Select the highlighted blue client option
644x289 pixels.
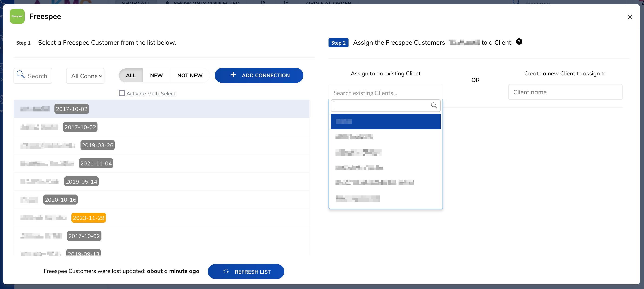click(x=386, y=121)
